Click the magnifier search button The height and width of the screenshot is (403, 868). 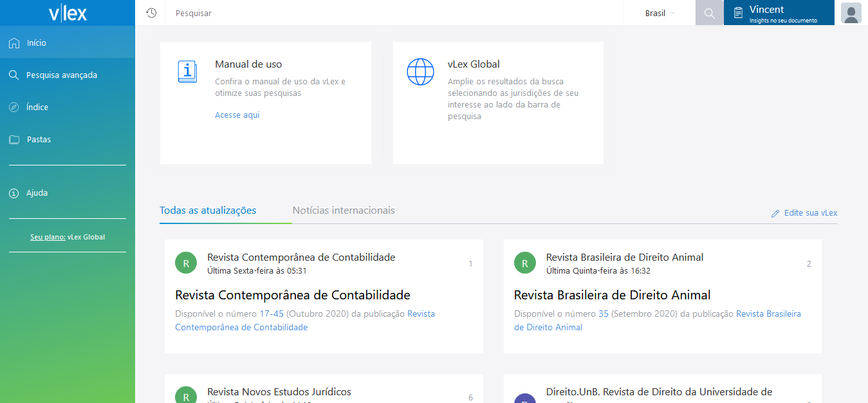coord(710,13)
